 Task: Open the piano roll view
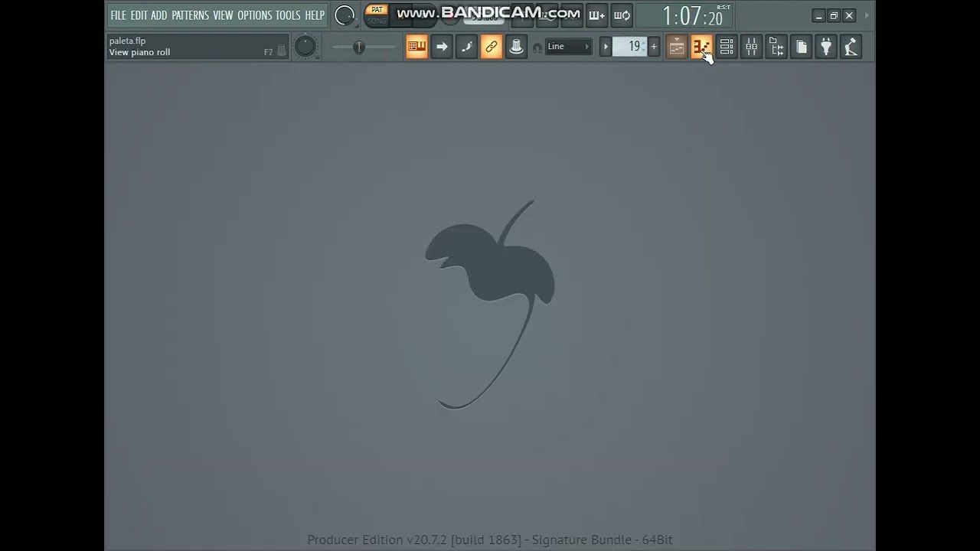click(701, 47)
